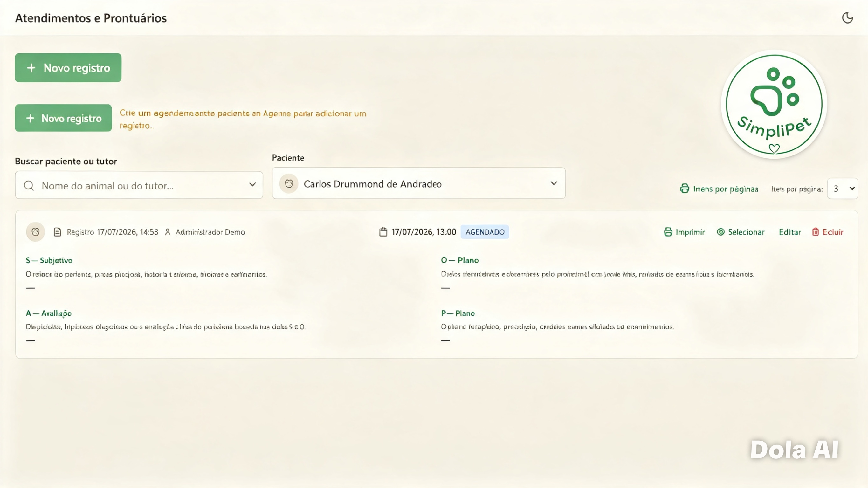Click Editar on the record
Image resolution: width=868 pixels, height=488 pixels.
(x=790, y=232)
